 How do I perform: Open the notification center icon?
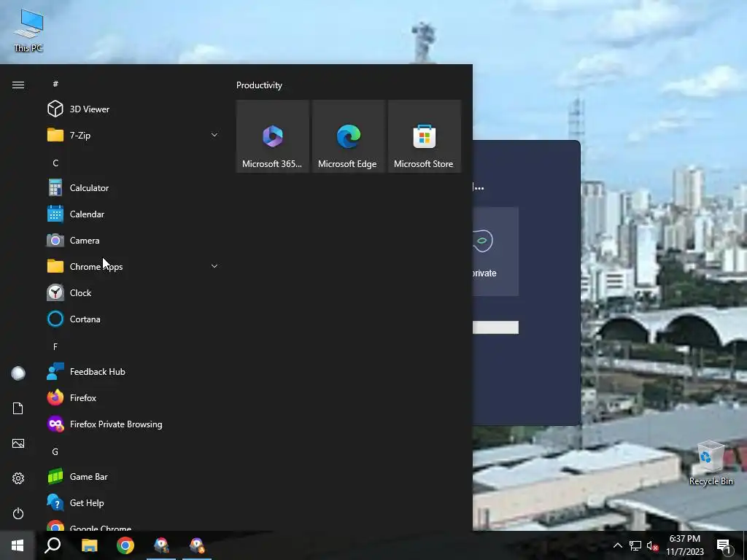(724, 546)
